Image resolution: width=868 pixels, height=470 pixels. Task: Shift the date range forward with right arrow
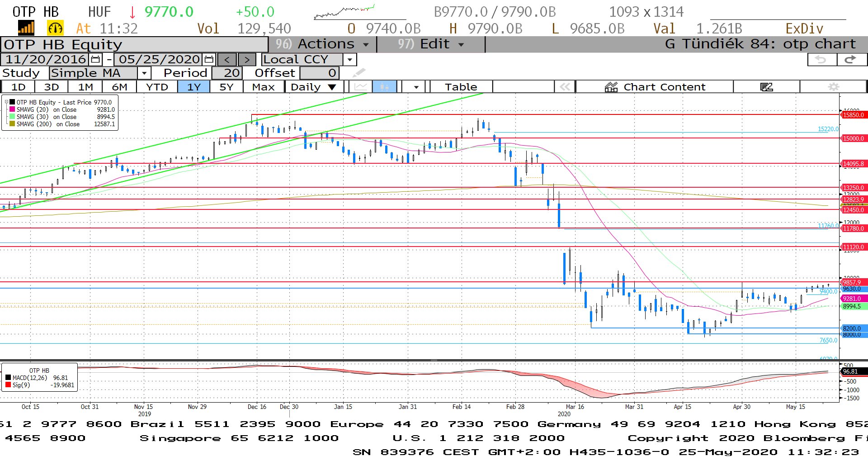coord(247,59)
